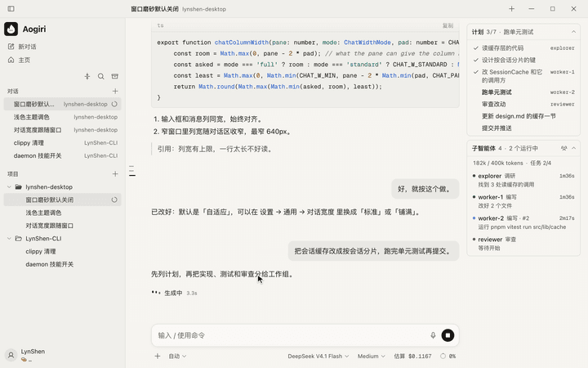Collapse the 计划 panel chevron

point(573,32)
